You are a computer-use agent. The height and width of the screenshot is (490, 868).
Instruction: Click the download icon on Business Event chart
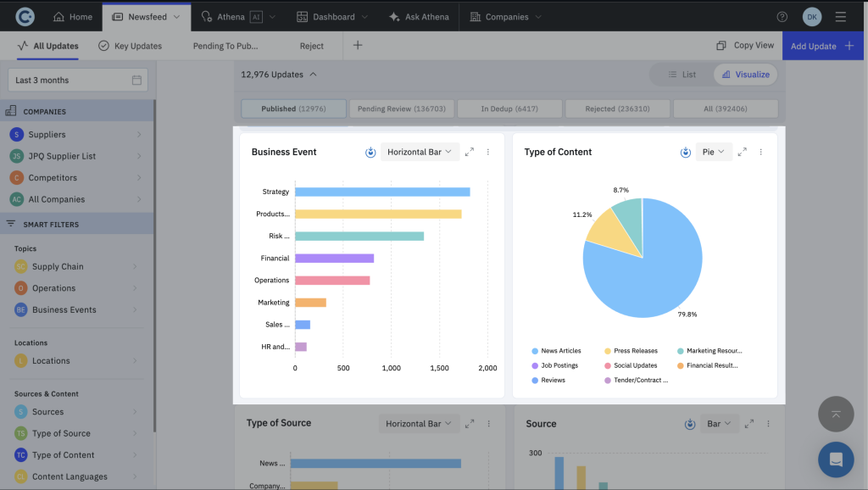(370, 153)
